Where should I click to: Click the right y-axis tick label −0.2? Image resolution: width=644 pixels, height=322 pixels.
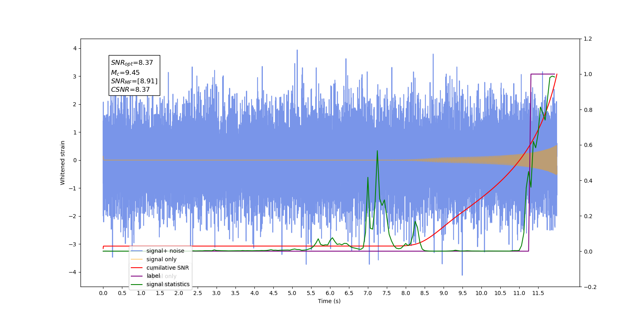point(590,287)
